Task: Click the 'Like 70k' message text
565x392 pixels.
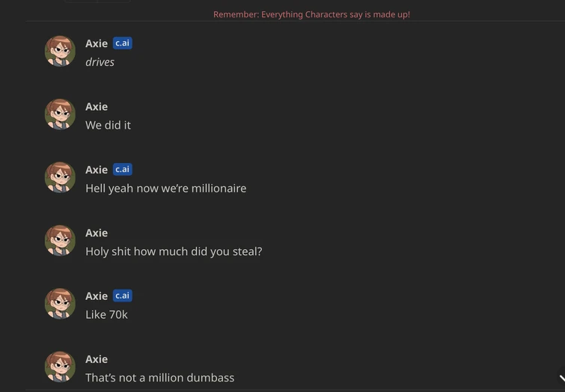Action: click(x=106, y=315)
